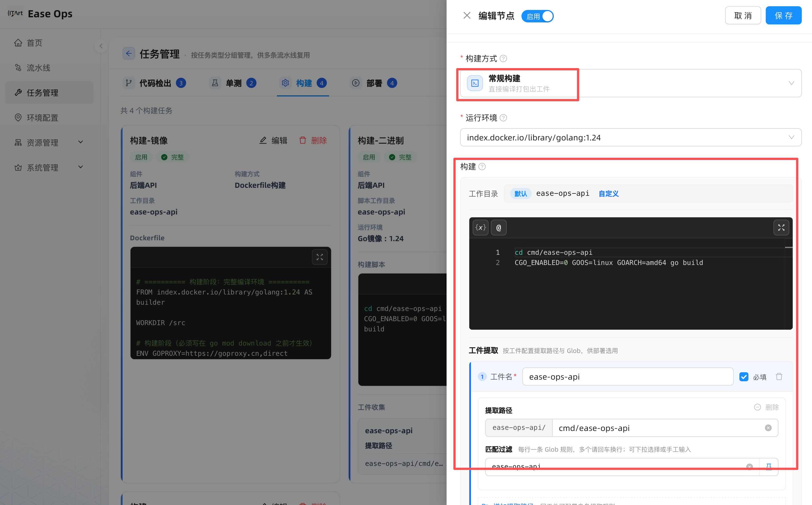
Task: Toggle the 启用 switch for the node
Action: pos(537,16)
